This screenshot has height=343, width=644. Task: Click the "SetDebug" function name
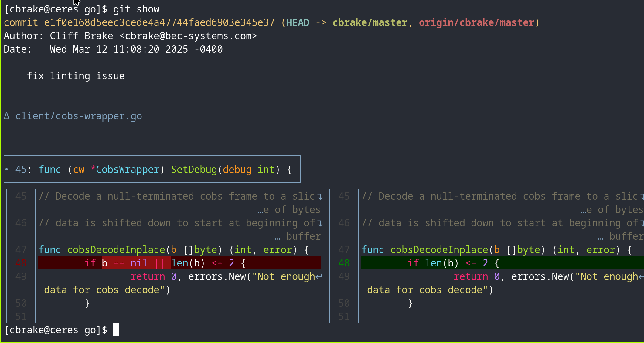(x=194, y=170)
